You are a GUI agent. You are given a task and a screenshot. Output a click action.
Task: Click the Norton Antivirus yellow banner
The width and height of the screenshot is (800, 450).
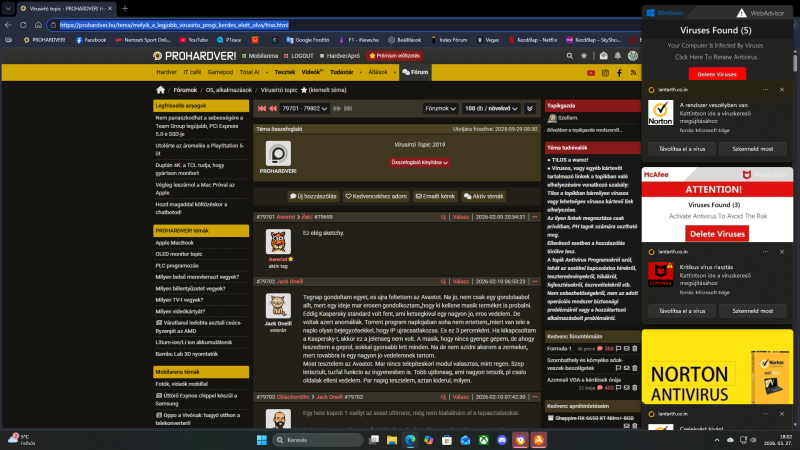(x=717, y=366)
